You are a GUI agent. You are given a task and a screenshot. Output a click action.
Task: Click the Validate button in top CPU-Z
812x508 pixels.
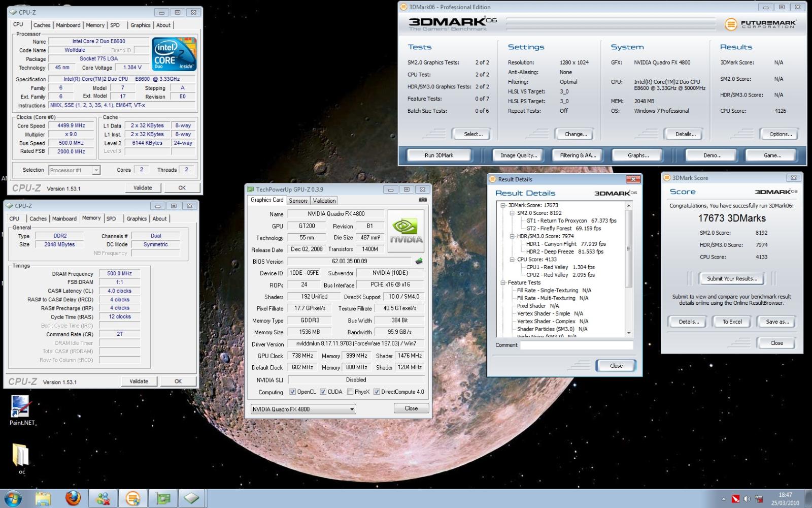tap(143, 187)
